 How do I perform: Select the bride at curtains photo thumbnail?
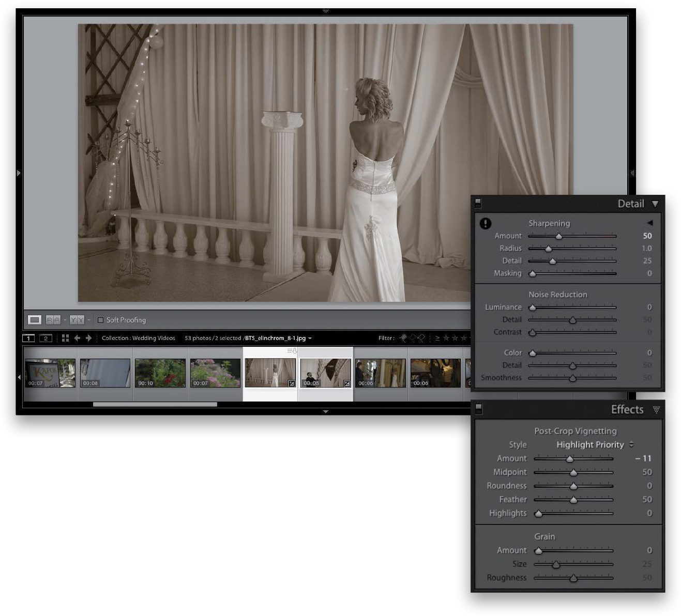point(270,373)
